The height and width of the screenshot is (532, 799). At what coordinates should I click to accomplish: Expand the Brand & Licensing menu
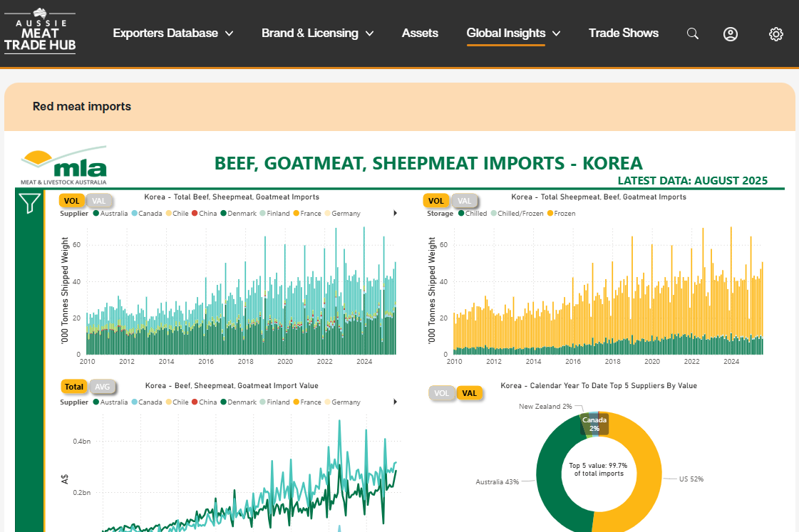[x=317, y=33]
